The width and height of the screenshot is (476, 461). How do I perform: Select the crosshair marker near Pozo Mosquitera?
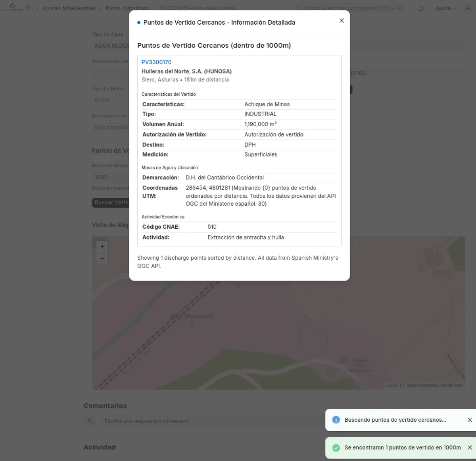[343, 360]
